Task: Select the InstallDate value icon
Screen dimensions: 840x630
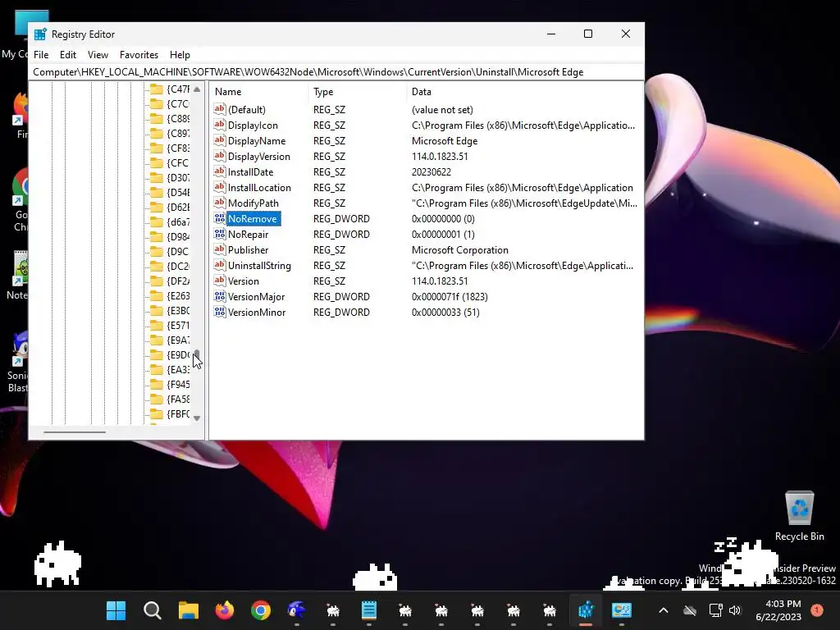Action: [220, 171]
